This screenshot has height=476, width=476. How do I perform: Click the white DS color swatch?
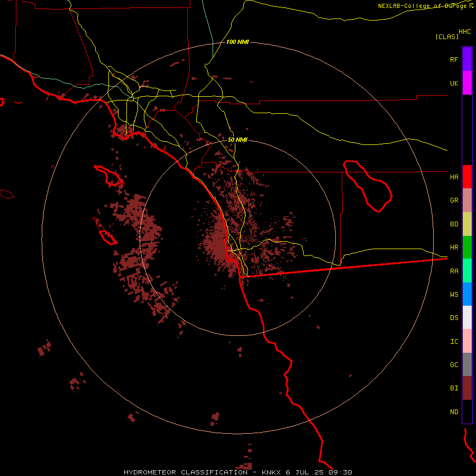(467, 317)
